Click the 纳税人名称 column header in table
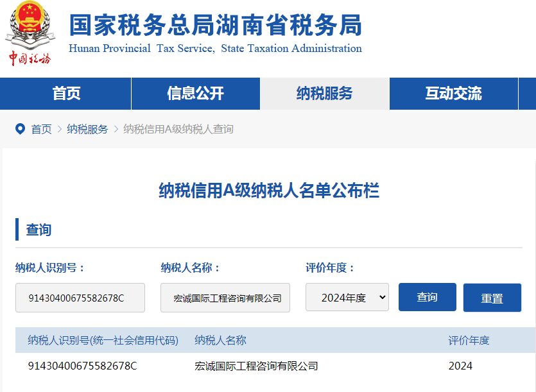Screen dimensions: 536x392 pyautogui.click(x=220, y=341)
